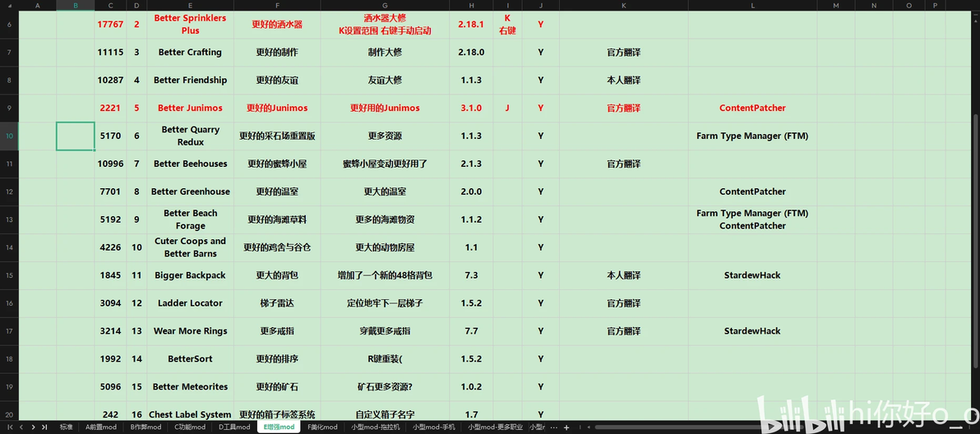Select the active E增强mod sheet tab

click(x=279, y=427)
